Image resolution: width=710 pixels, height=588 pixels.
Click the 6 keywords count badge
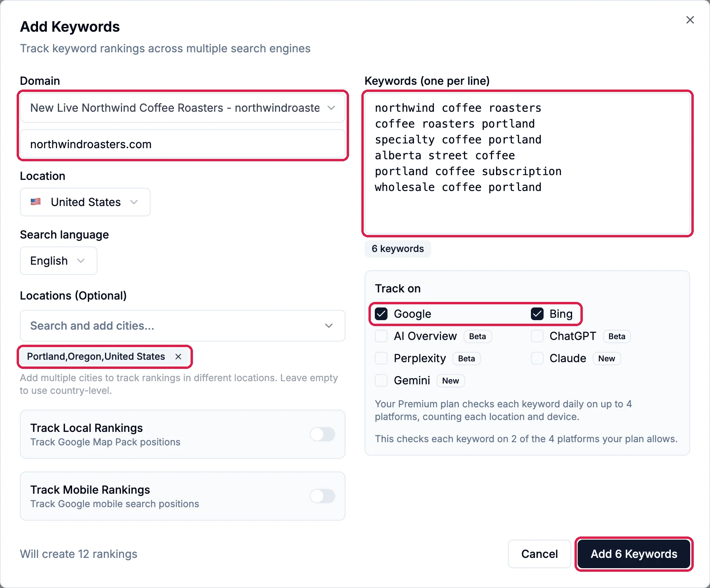coord(397,249)
